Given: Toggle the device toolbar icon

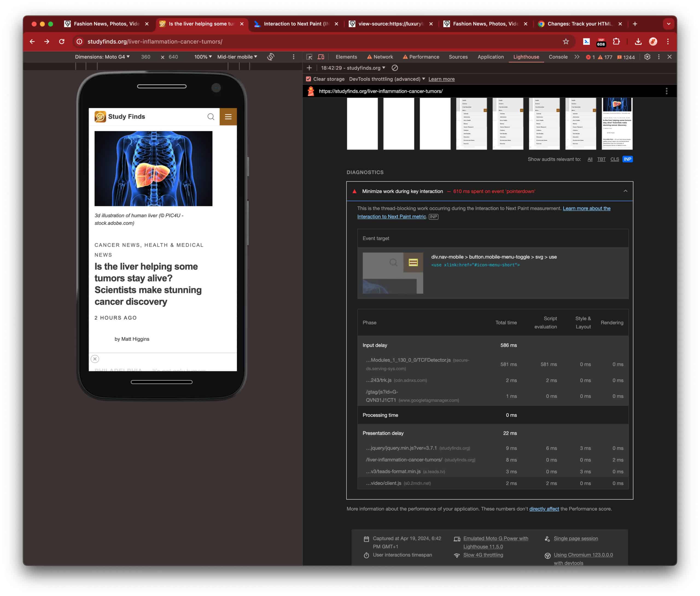Looking at the screenshot, I should 321,57.
